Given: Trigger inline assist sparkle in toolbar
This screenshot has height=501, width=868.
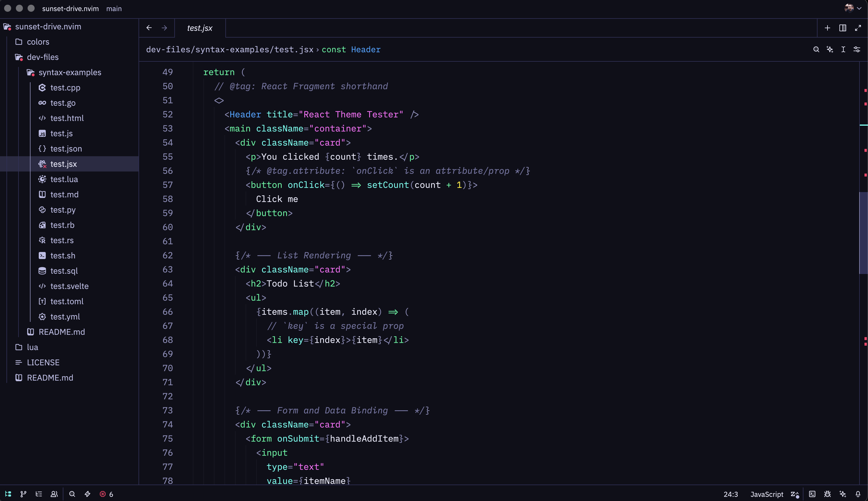Looking at the screenshot, I should point(830,50).
